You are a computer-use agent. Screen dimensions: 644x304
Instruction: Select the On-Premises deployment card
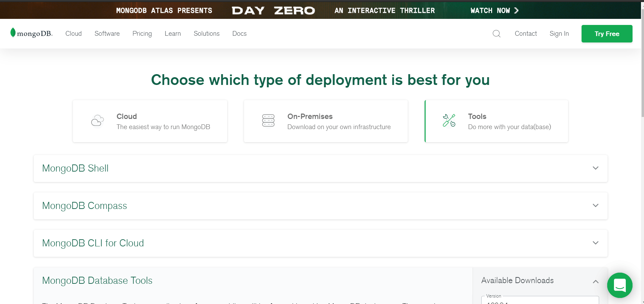(326, 121)
